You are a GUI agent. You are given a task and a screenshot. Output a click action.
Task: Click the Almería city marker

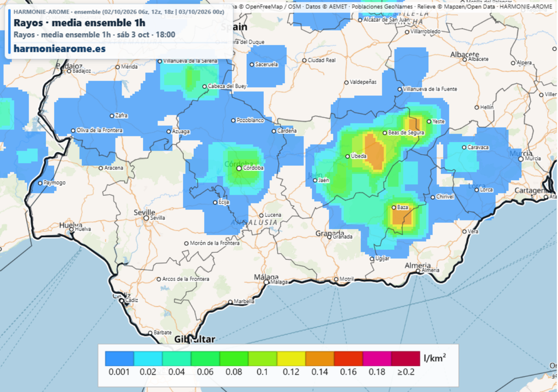tap(418, 271)
